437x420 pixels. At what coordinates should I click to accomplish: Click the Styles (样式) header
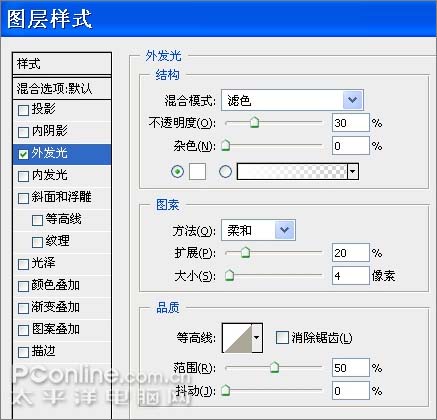[x=62, y=64]
